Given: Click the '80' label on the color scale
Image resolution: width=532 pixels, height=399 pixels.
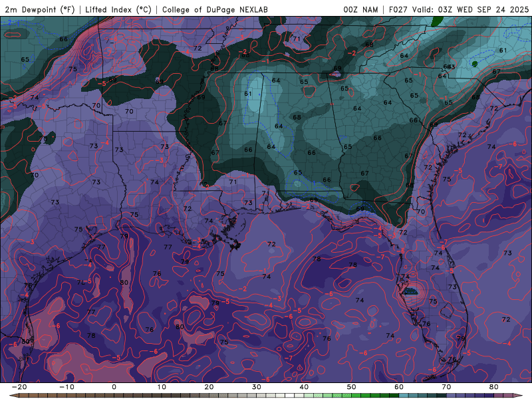Looking at the screenshot, I should coord(494,387).
